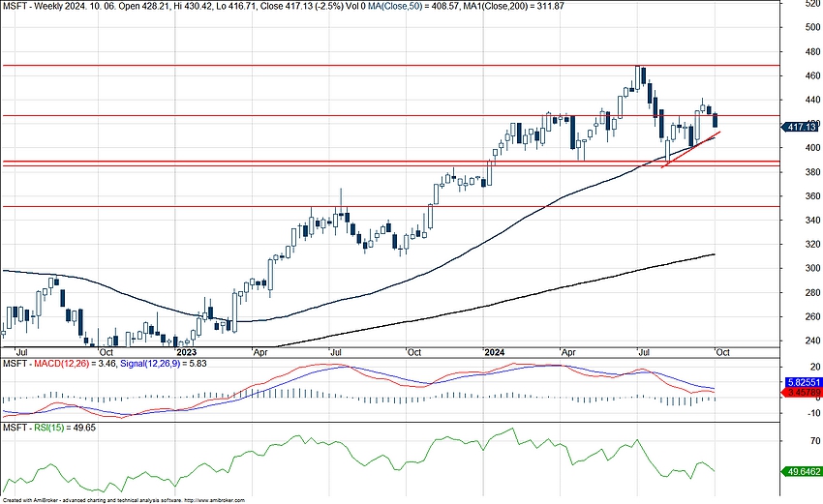The image size is (823, 504).
Task: Click the 260 price axis label
Action: (812, 316)
